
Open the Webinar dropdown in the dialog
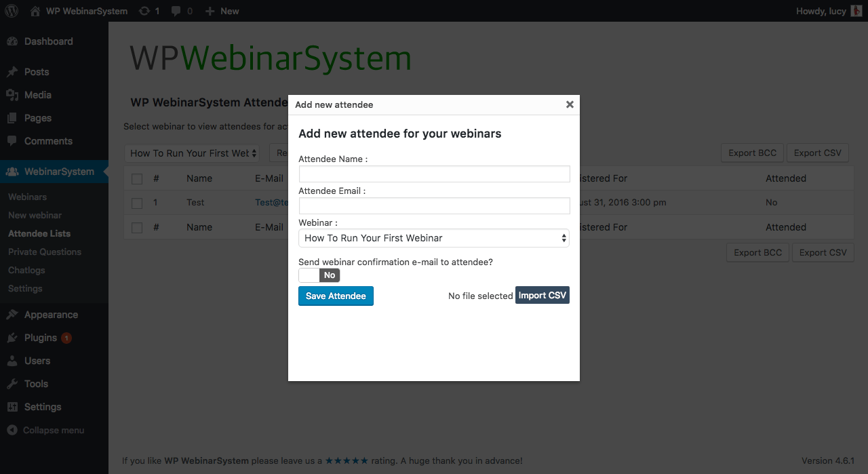434,238
